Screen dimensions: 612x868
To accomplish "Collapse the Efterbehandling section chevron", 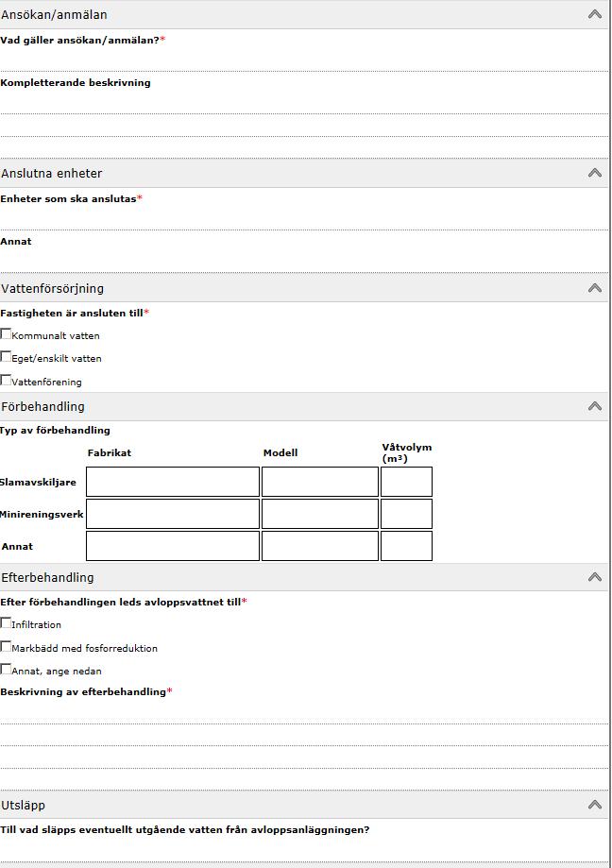I will pos(595,577).
